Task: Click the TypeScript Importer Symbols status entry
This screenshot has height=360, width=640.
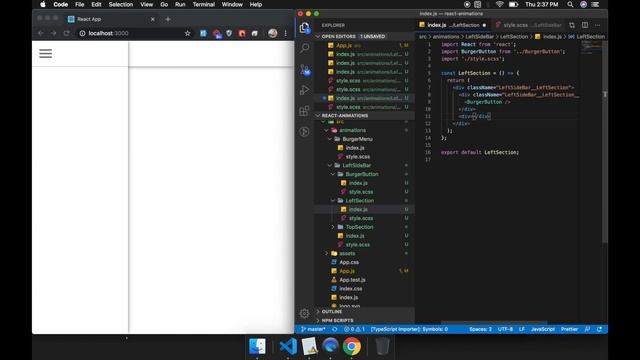Action: coord(409,329)
